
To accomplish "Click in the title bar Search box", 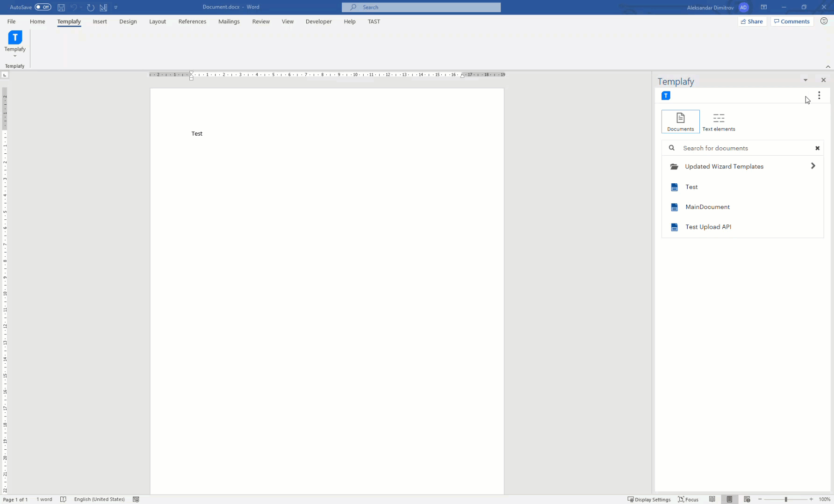I will [x=421, y=7].
